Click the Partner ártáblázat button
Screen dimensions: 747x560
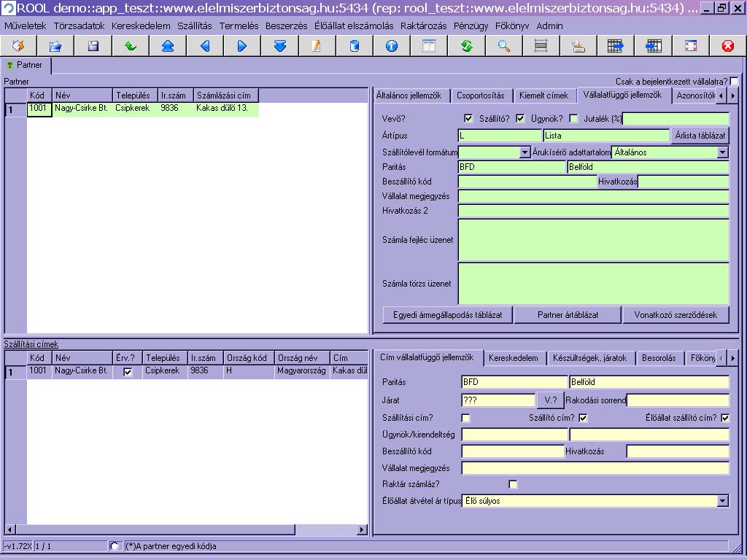pyautogui.click(x=568, y=315)
